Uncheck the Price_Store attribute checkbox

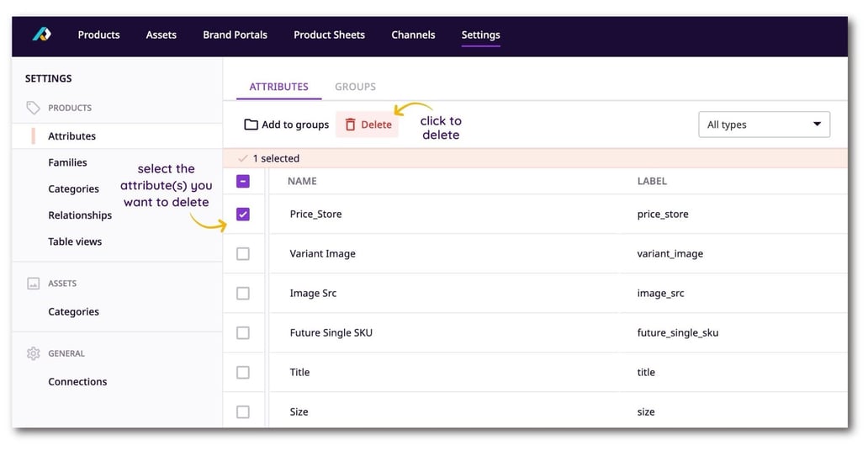(243, 215)
